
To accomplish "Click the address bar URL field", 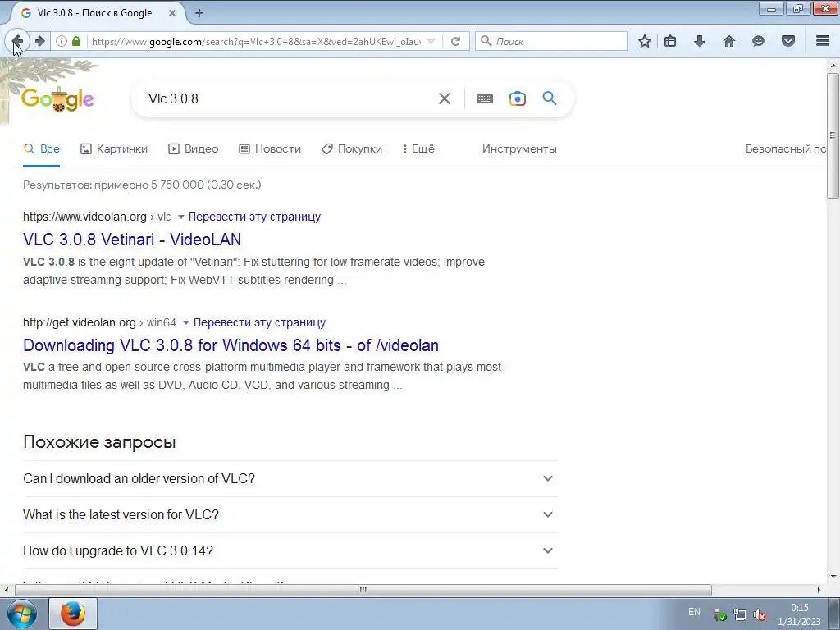I will 256,41.
